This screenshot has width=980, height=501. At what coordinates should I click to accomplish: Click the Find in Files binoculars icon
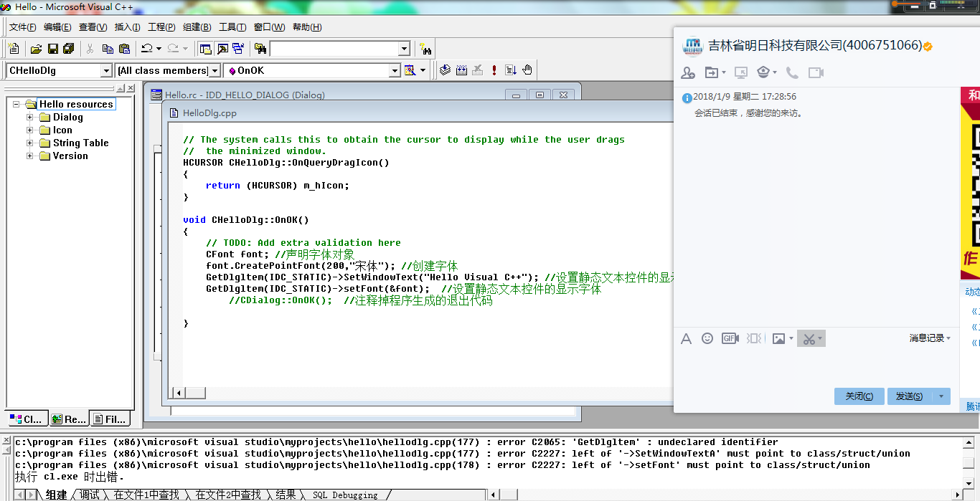[260, 49]
